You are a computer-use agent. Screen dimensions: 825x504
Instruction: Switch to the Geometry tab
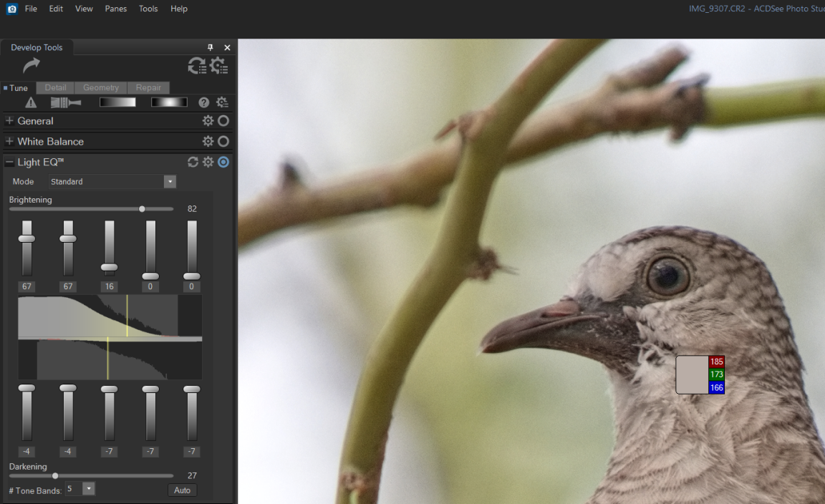(x=100, y=87)
